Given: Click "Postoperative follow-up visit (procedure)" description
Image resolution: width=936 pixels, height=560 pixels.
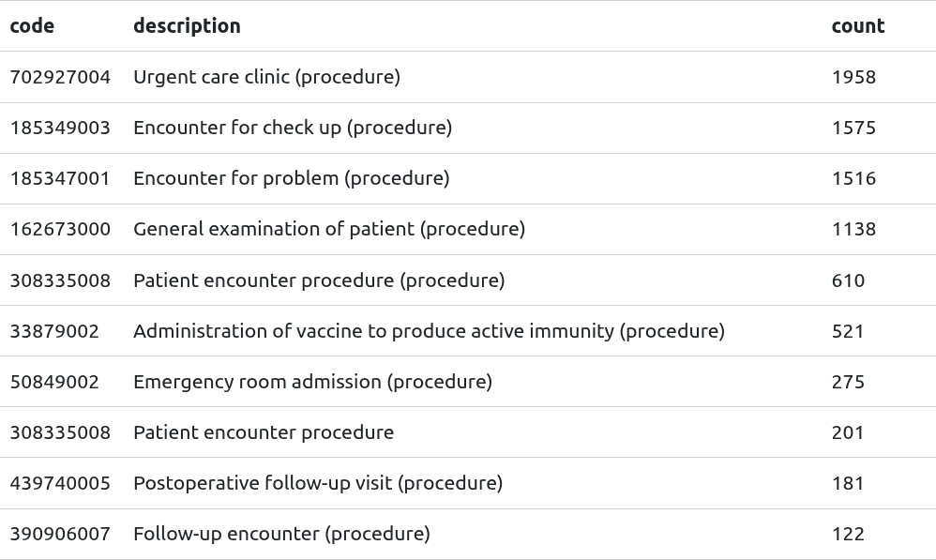Looking at the screenshot, I should coord(318,483).
